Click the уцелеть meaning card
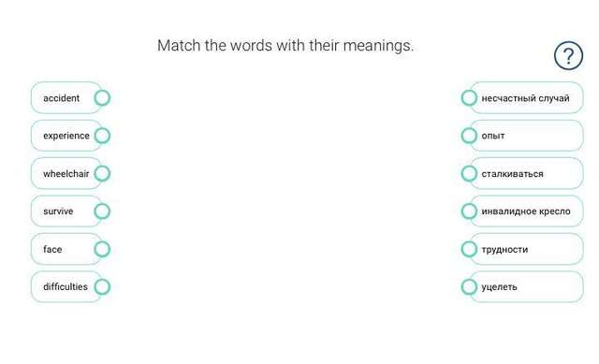 tap(526, 287)
